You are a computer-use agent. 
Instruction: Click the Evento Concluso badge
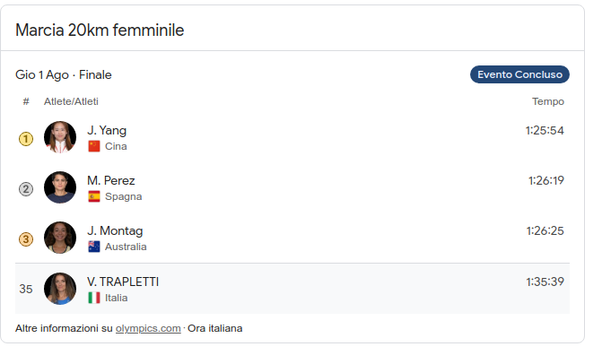click(x=519, y=74)
